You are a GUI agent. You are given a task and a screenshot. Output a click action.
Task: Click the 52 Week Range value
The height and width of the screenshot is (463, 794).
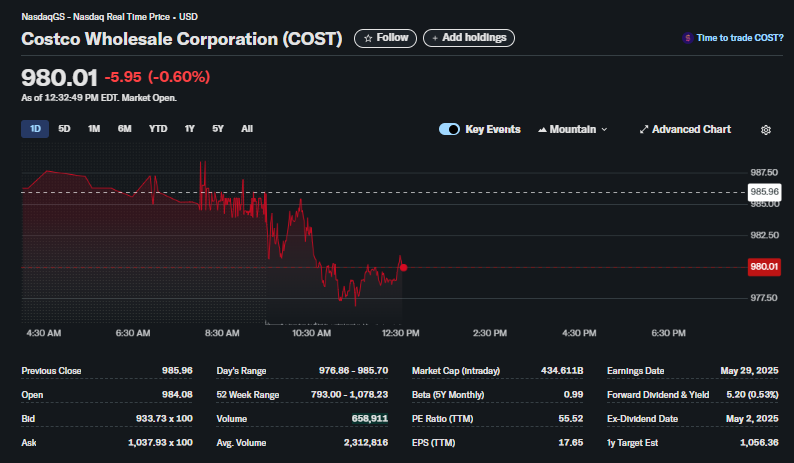point(349,395)
